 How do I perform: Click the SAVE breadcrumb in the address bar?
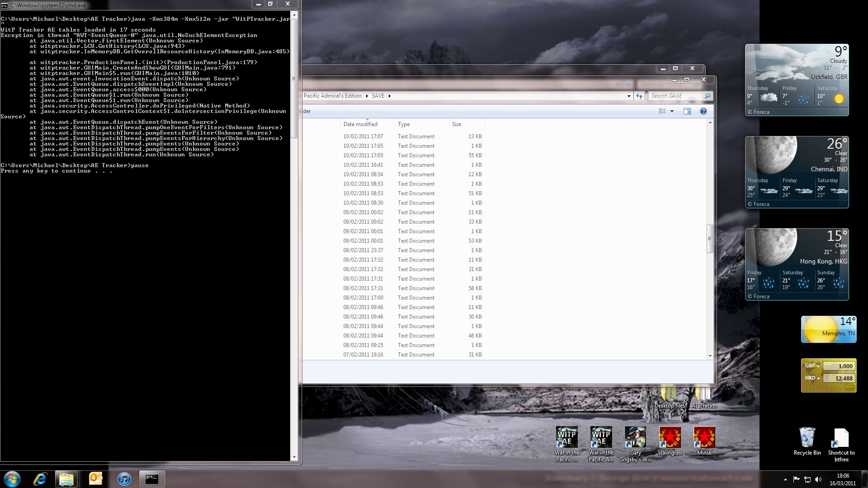coord(378,96)
